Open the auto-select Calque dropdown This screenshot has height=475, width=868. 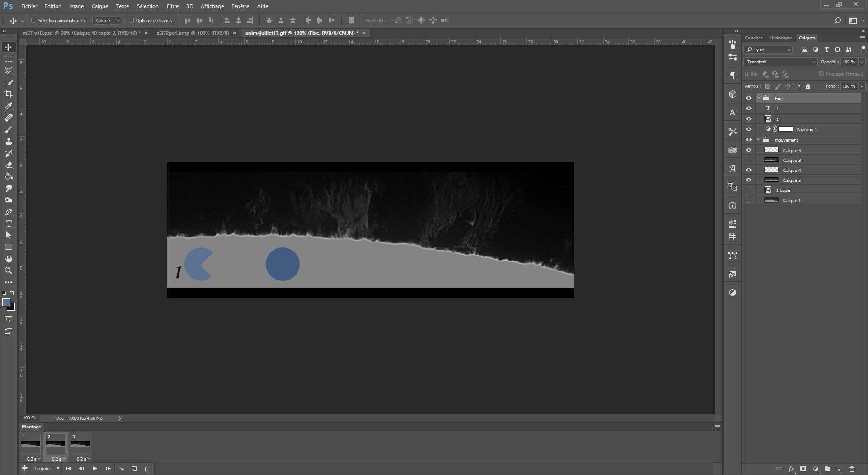pos(107,20)
